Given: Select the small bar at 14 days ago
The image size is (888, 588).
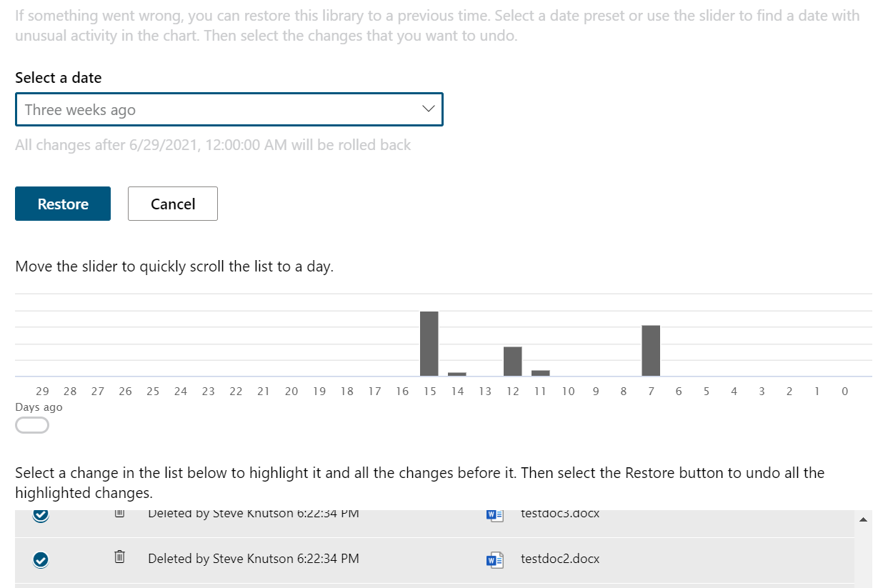Looking at the screenshot, I should [457, 374].
